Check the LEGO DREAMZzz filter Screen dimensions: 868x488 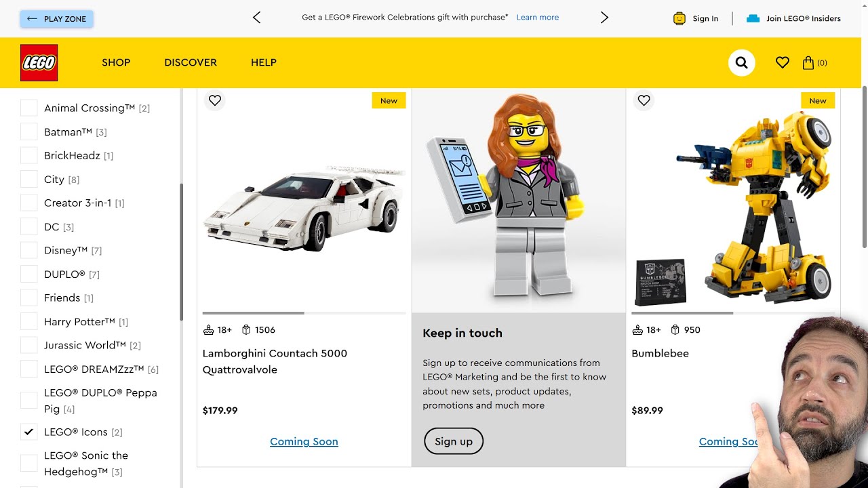pyautogui.click(x=28, y=369)
